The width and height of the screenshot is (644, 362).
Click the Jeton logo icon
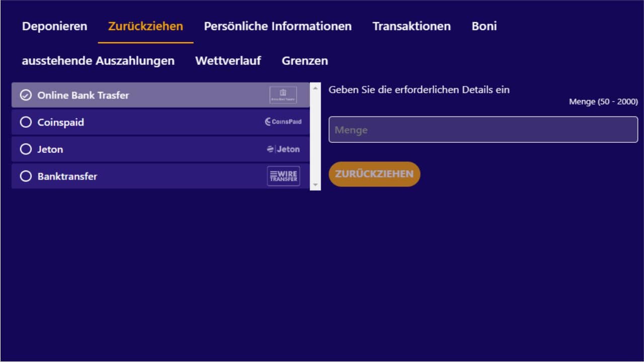(x=283, y=149)
